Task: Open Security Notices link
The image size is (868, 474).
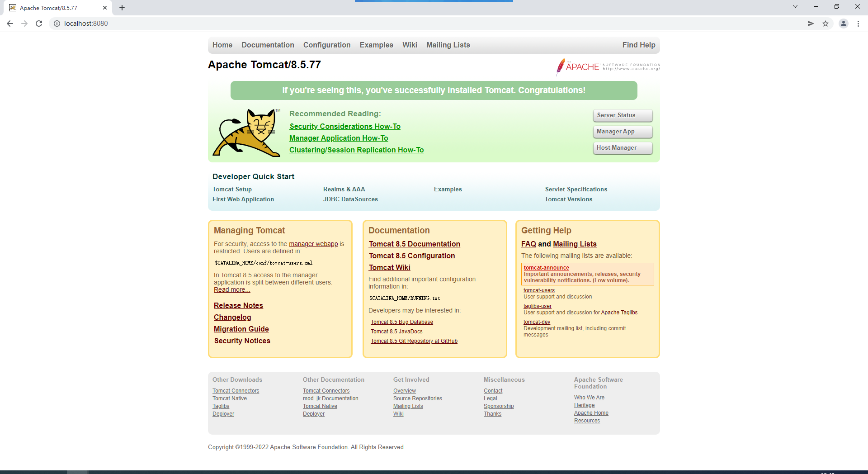Action: (x=242, y=341)
